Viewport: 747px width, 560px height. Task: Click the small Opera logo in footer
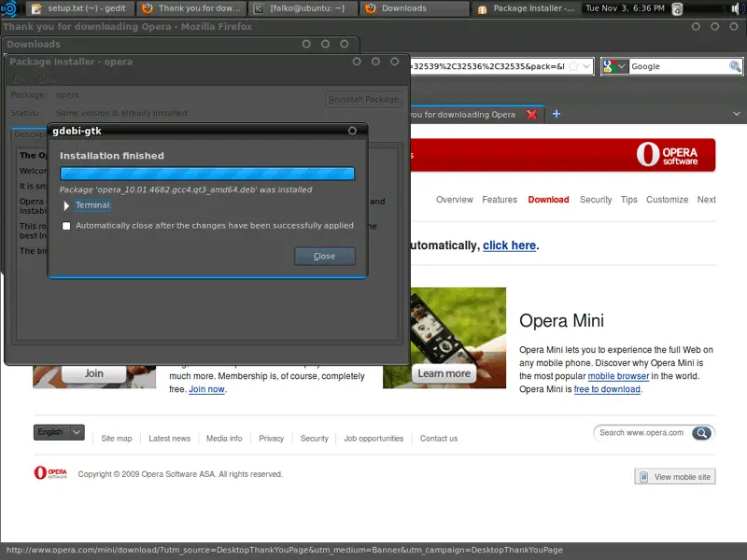(x=50, y=473)
